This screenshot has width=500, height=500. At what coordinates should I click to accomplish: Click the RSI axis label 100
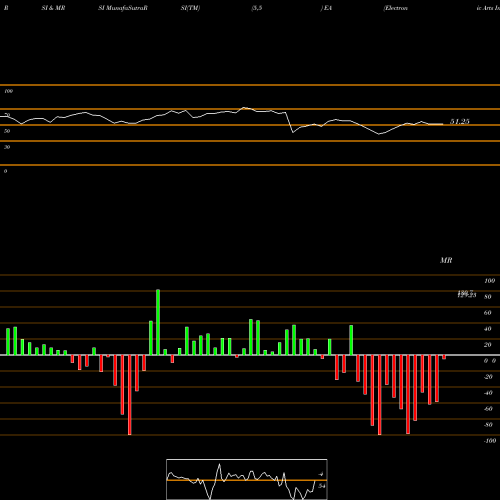click(9, 91)
